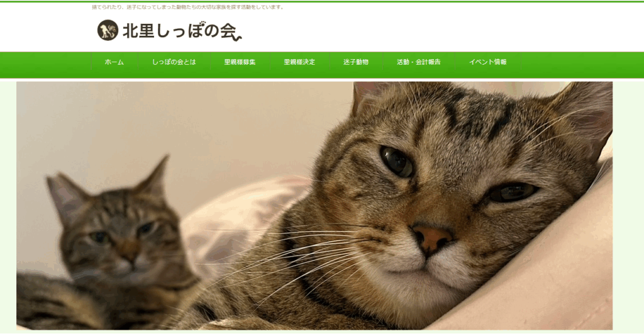The image size is (644, 336).
Task: Click the curly tail flourish after 会
Action: 236,36
